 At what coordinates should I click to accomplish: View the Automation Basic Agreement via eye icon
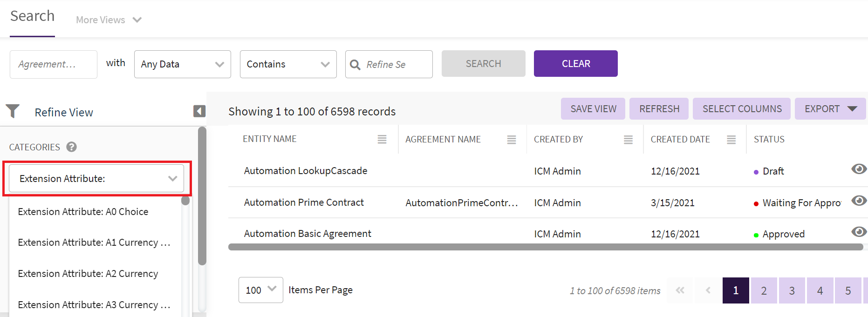(859, 232)
